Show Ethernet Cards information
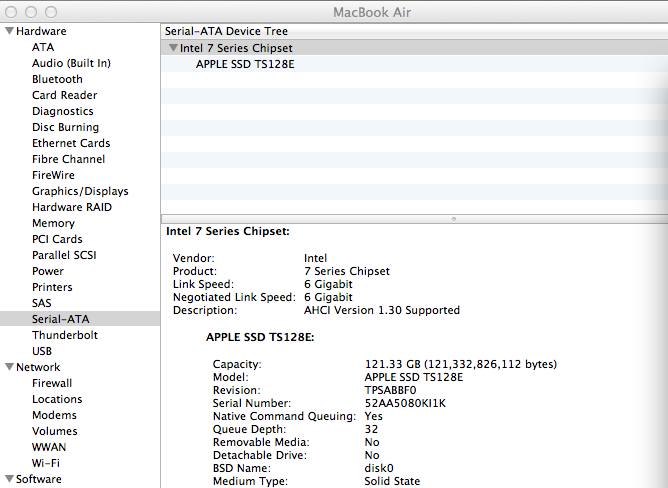The width and height of the screenshot is (668, 488). pyautogui.click(x=71, y=143)
